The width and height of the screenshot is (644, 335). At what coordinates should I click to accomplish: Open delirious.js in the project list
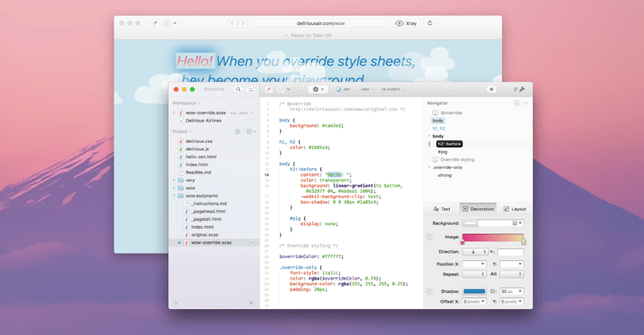(x=197, y=149)
